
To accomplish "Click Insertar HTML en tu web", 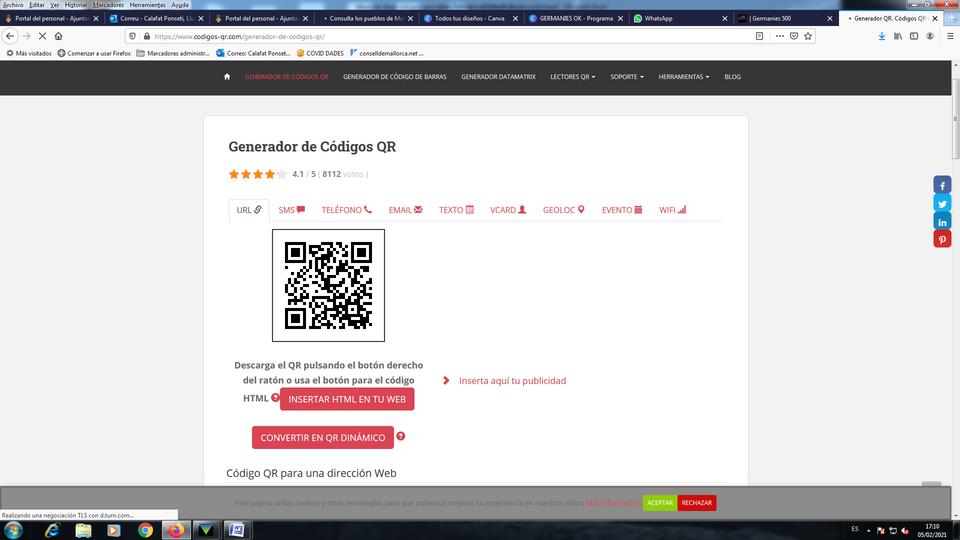I will [x=347, y=399].
